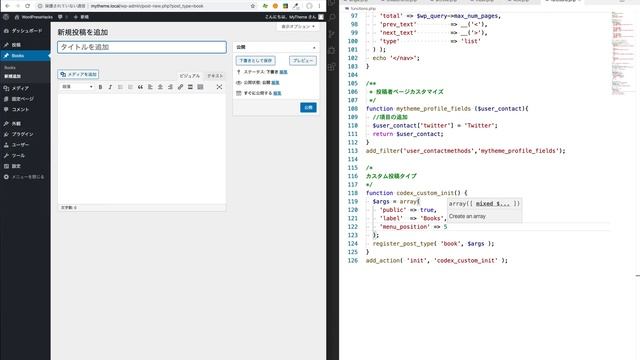Open comments icon in WordPress admin bar
Image resolution: width=640 pixels, height=360 pixels.
coord(60,17)
